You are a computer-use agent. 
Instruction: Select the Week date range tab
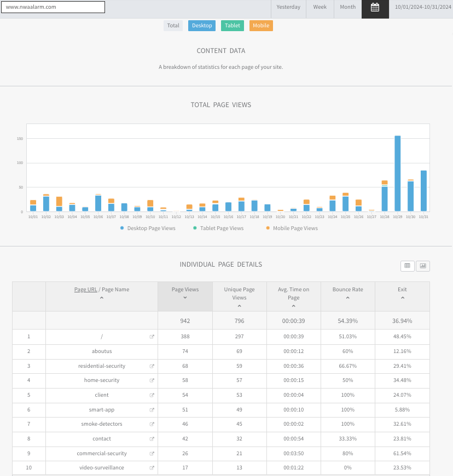pos(320,7)
